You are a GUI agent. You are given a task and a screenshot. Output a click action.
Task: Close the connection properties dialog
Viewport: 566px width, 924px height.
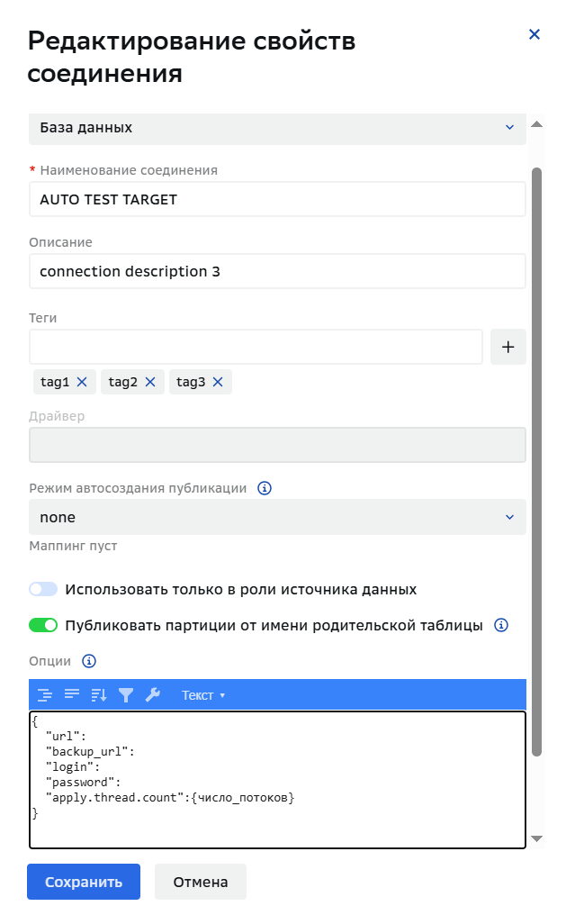535,34
